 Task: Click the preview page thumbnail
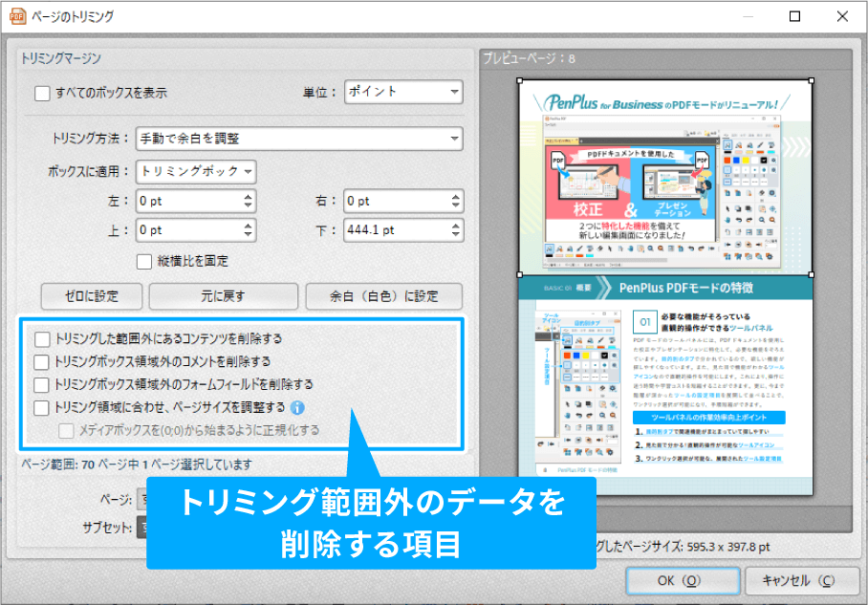click(665, 288)
